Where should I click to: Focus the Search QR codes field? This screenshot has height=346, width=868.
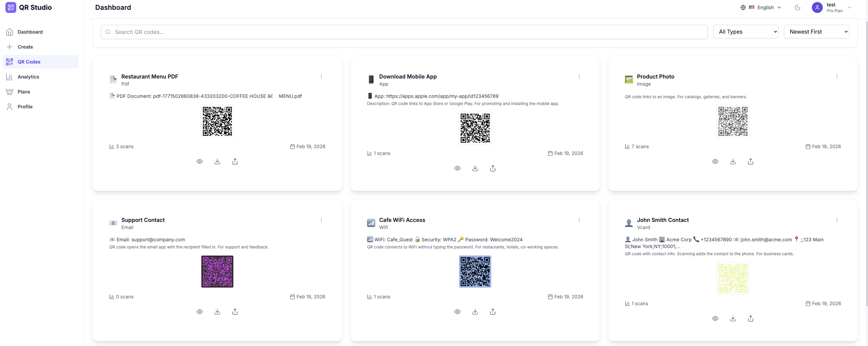(x=404, y=32)
